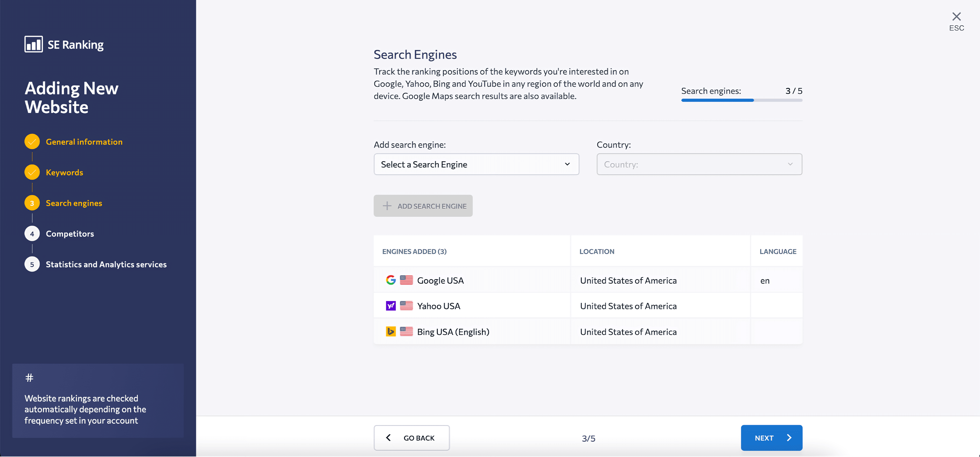Click the Google logo in the Google USA row
Image resolution: width=980 pixels, height=457 pixels.
point(391,280)
